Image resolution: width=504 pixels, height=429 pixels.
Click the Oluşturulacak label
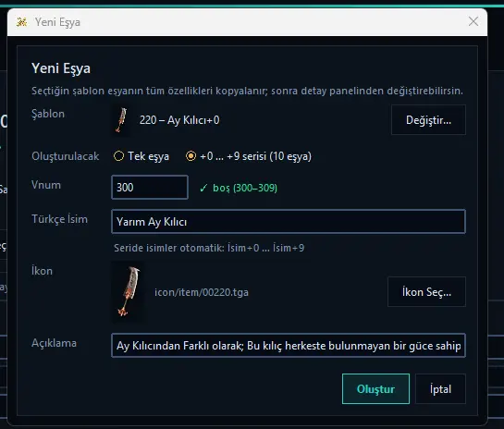66,156
